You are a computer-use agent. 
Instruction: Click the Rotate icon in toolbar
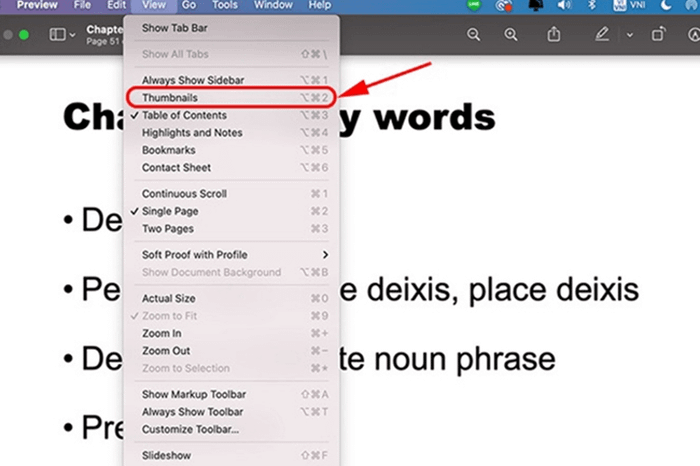[x=658, y=34]
